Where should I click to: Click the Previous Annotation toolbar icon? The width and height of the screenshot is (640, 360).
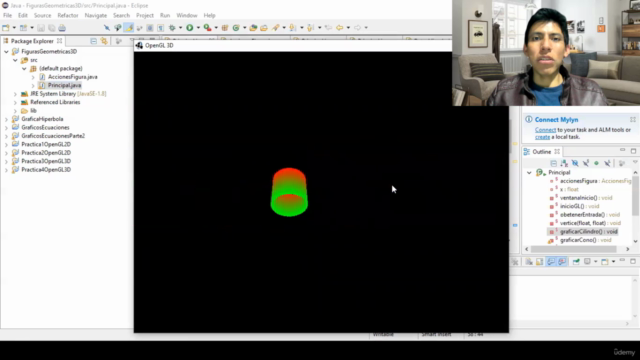click(311, 28)
